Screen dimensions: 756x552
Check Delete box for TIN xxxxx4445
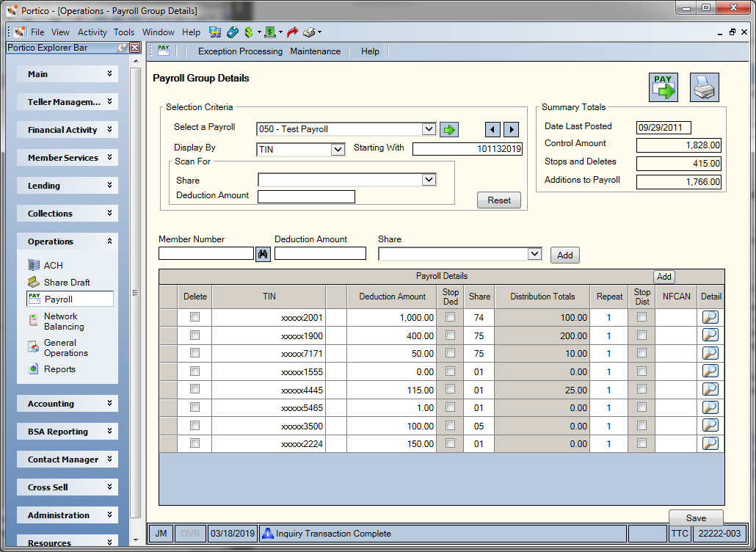[195, 389]
